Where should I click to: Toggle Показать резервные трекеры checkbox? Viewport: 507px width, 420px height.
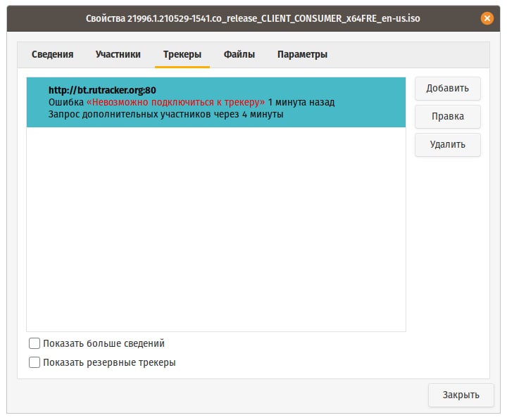35,362
